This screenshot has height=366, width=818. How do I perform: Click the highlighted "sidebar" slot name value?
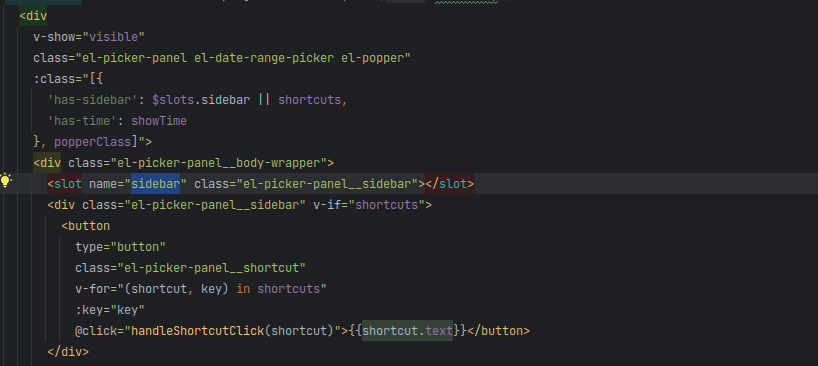155,184
